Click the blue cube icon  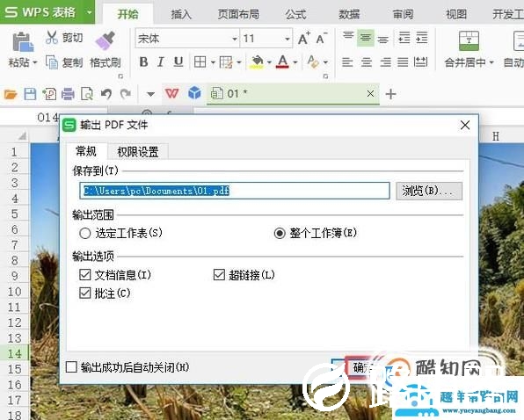[194, 93]
